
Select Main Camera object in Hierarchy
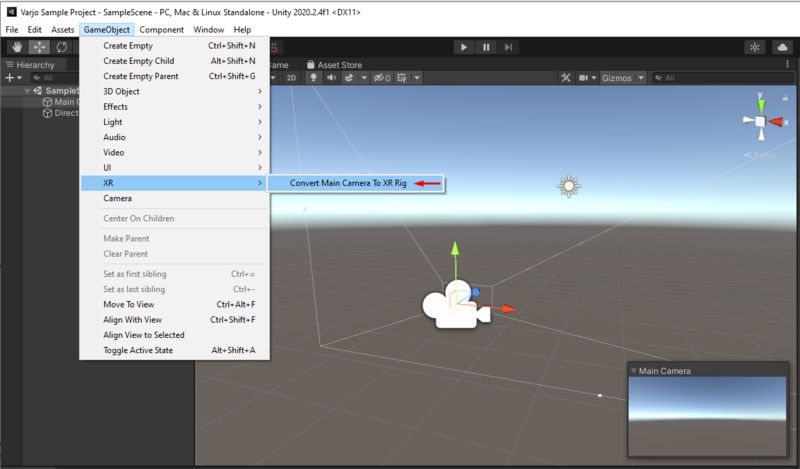coord(61,102)
